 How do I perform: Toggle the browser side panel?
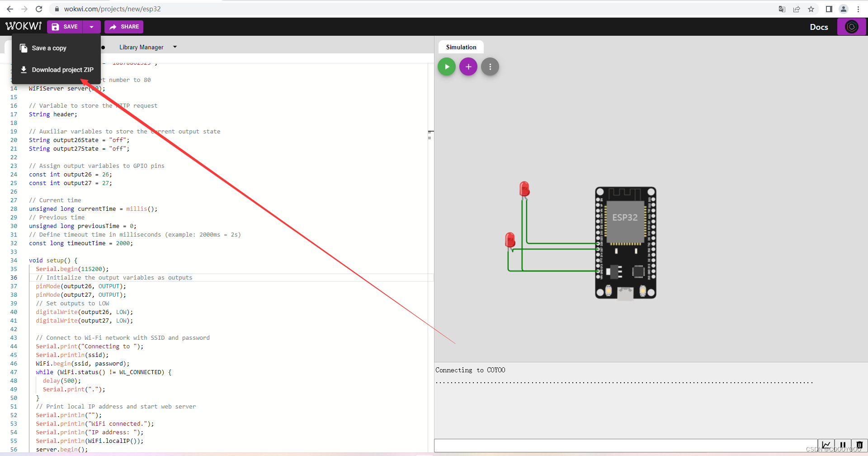pyautogui.click(x=829, y=9)
